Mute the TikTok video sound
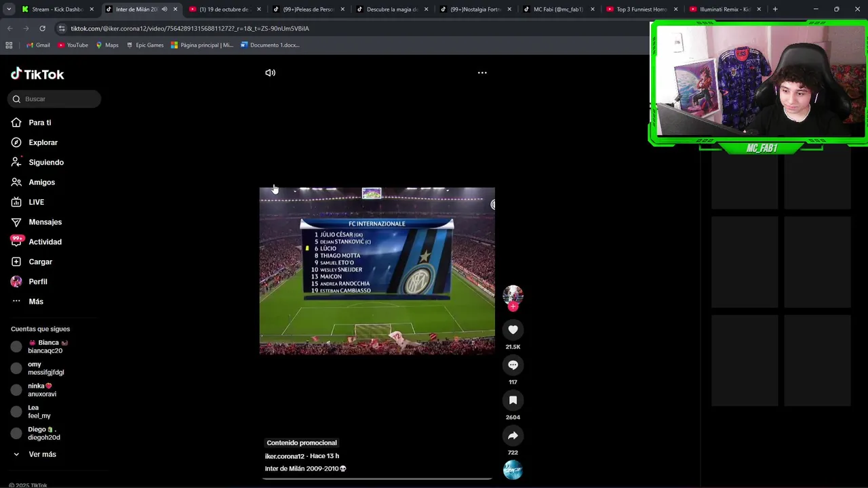 [x=270, y=73]
